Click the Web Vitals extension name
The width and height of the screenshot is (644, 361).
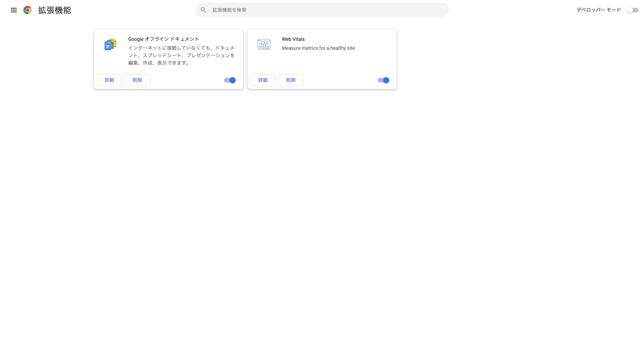(293, 39)
